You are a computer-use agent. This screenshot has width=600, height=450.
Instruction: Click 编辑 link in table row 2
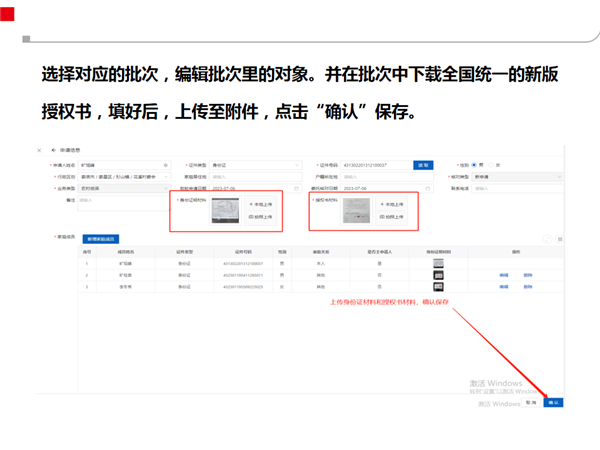[x=504, y=275]
